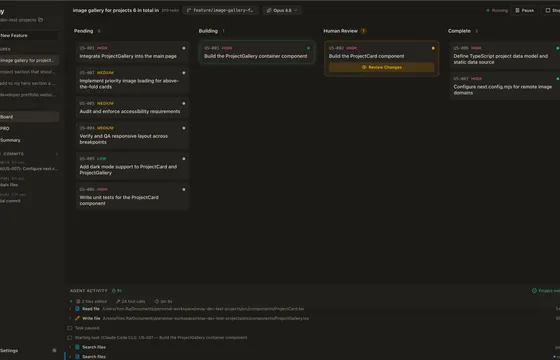Viewport: 560px width, 360px height.
Task: Click the folder icon beside the project name
Action: 40,20
